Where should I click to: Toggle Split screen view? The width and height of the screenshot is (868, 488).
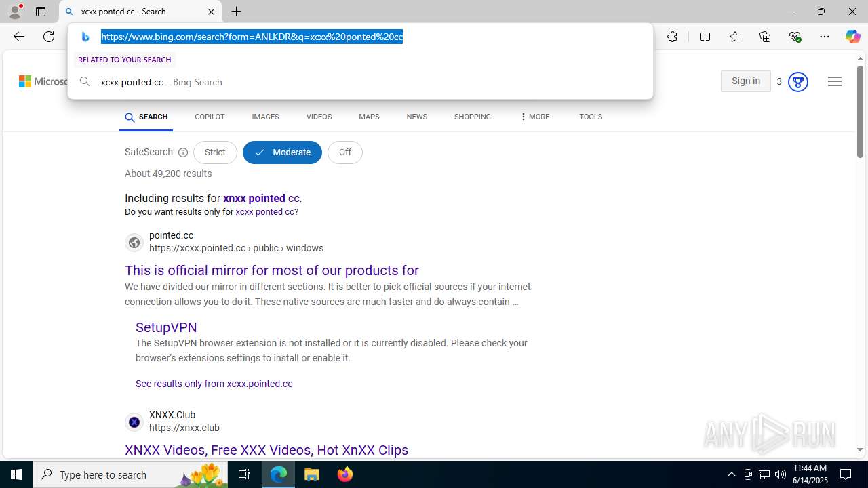(705, 37)
